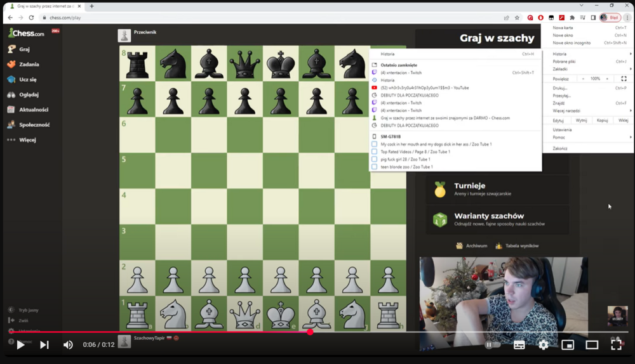635x364 pixels.
Task: Go back with the browser back arrow
Action: tap(10, 18)
